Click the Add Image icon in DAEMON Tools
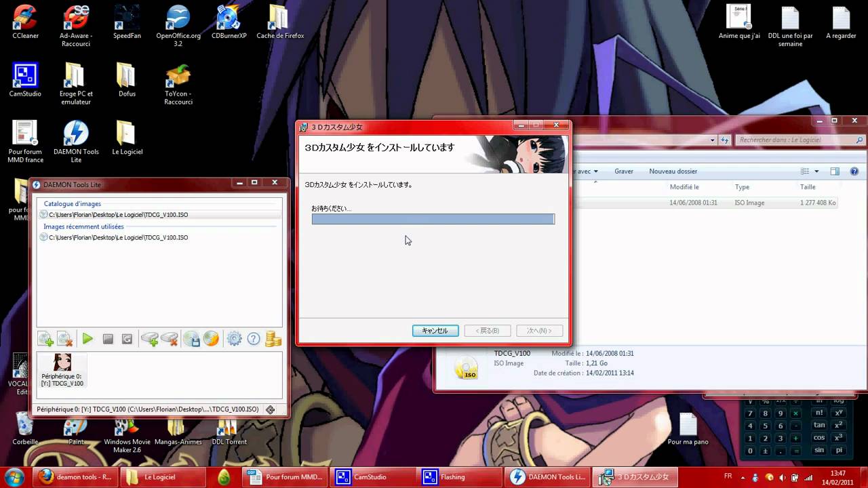The width and height of the screenshot is (868, 488). [46, 339]
